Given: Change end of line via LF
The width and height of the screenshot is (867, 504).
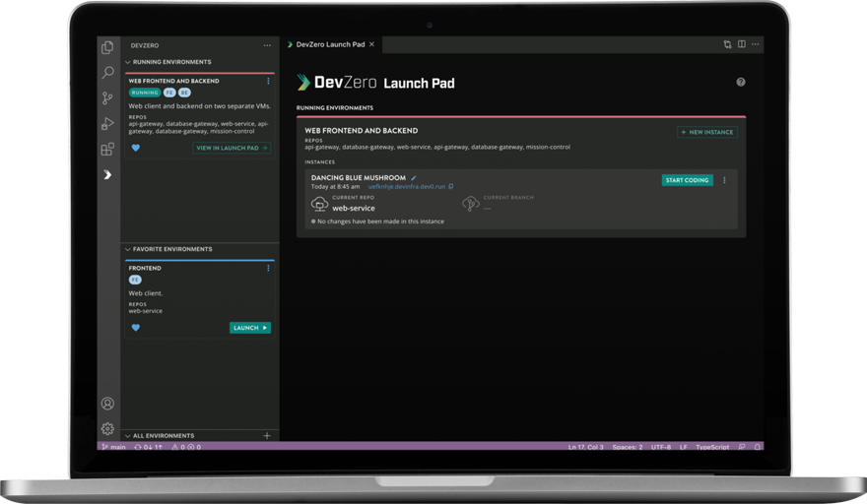Looking at the screenshot, I should pyautogui.click(x=684, y=447).
